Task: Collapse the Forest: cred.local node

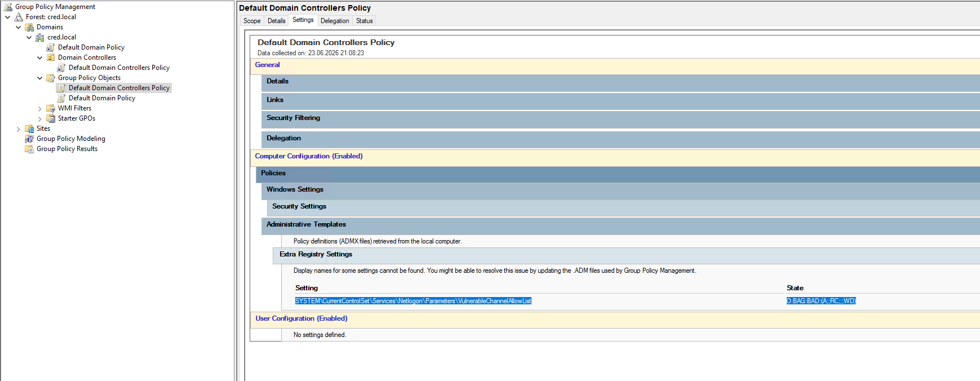Action: pos(8,17)
